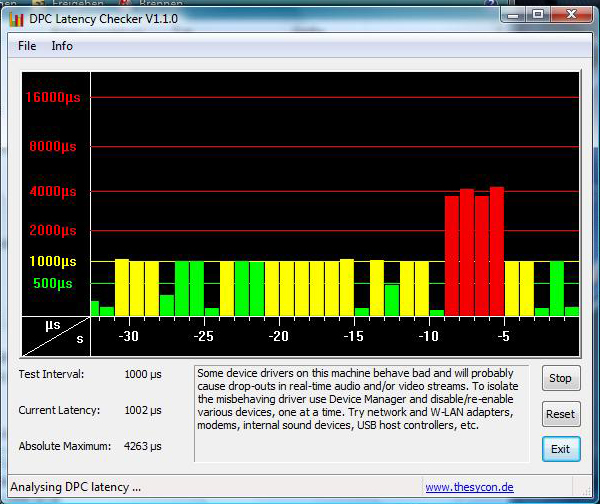Click the green 500µs scale label

(x=52, y=283)
